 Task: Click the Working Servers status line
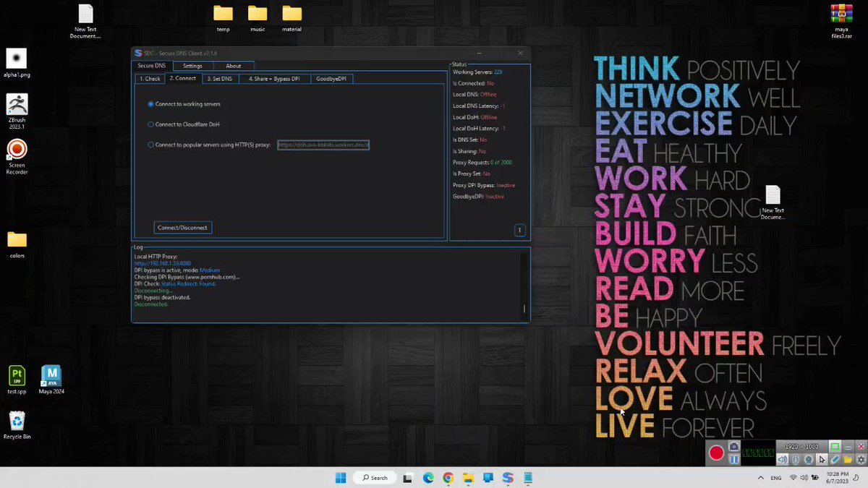[477, 72]
